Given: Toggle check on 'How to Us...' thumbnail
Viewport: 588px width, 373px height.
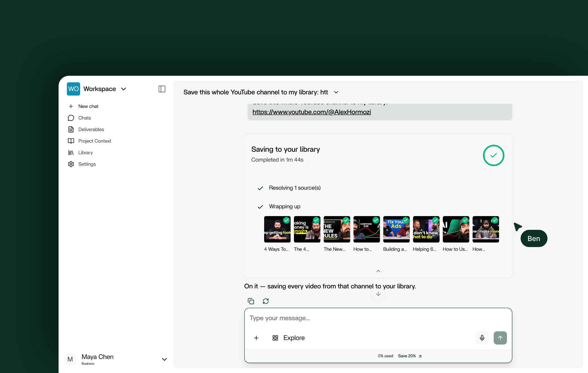Looking at the screenshot, I should tap(465, 220).
